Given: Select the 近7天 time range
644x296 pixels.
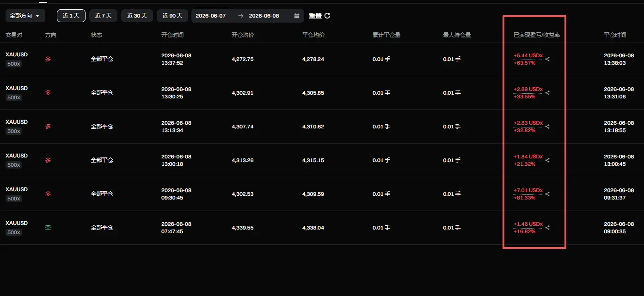Looking at the screenshot, I should pyautogui.click(x=103, y=16).
